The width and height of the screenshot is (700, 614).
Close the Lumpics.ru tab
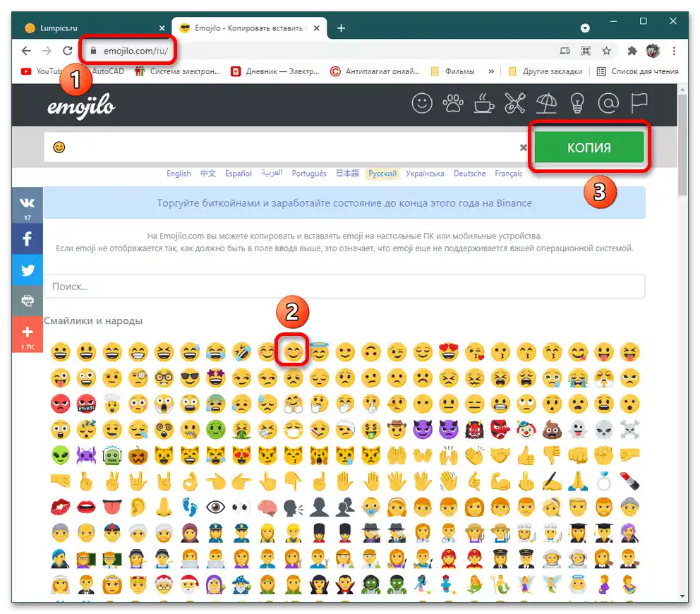coord(162,28)
